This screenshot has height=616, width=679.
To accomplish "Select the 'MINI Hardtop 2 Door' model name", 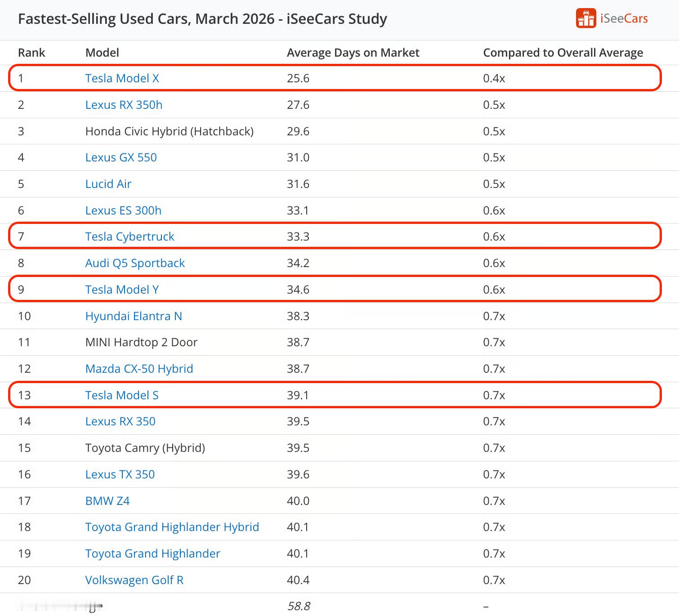I will click(141, 342).
